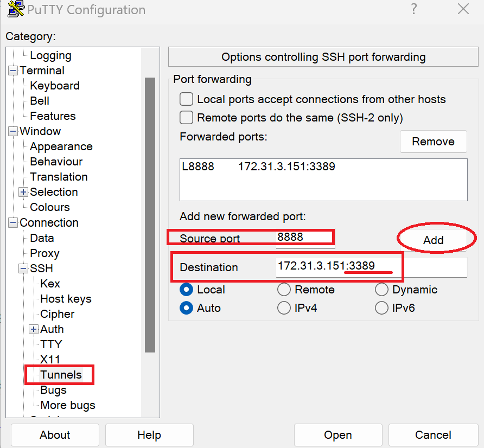
Task: Open the Logging category
Action: [50, 55]
